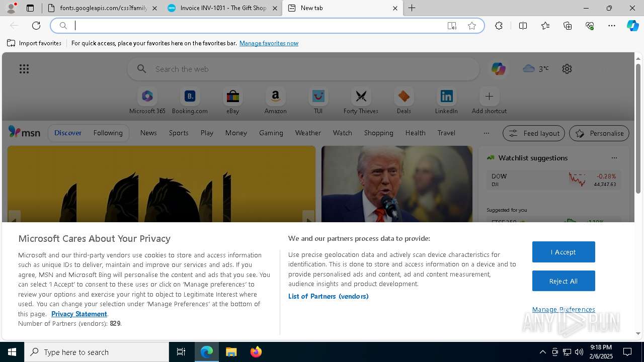Viewport: 644px width, 362px height.
Task: Open Browser essentials heart icon
Action: pyautogui.click(x=590, y=26)
